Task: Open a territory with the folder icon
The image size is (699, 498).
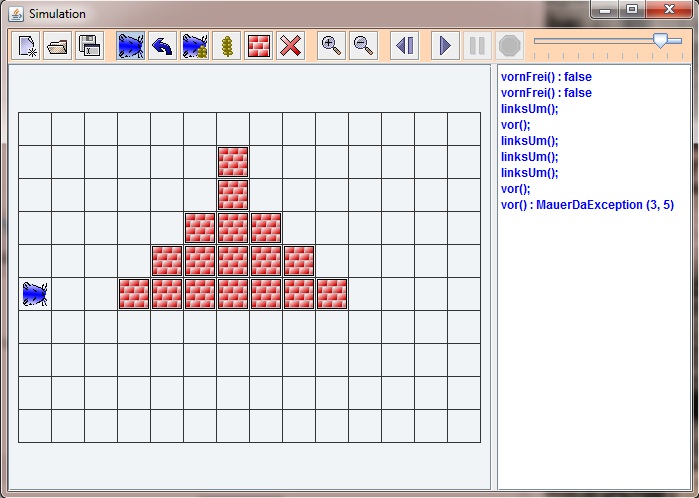Action: 58,45
